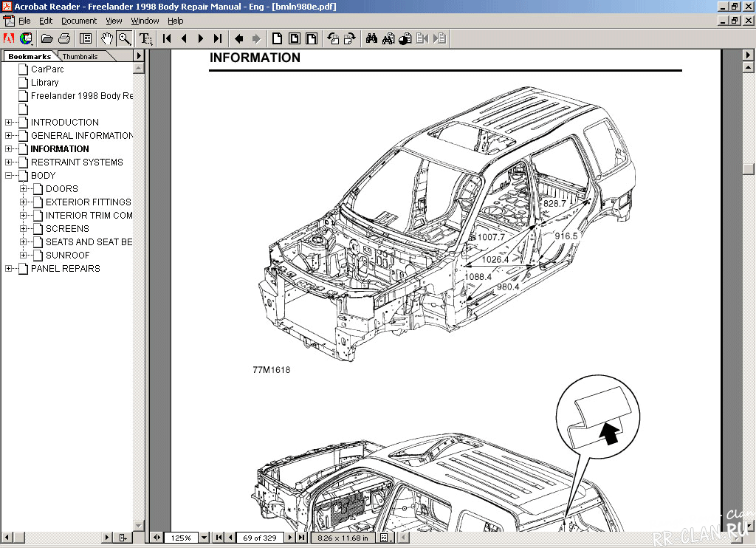Toggle Actual Size page view button
756x548 pixels.
coord(278,38)
